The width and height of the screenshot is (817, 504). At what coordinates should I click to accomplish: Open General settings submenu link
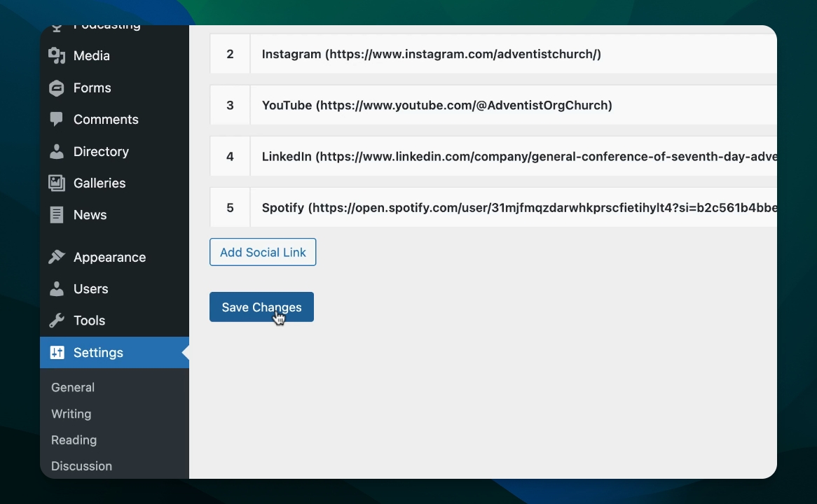[x=73, y=387]
